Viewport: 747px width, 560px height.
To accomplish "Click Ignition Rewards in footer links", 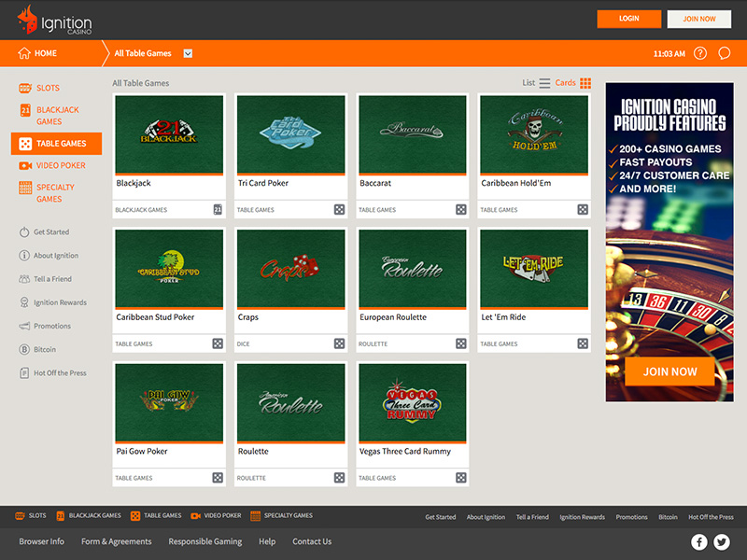I will (582, 517).
